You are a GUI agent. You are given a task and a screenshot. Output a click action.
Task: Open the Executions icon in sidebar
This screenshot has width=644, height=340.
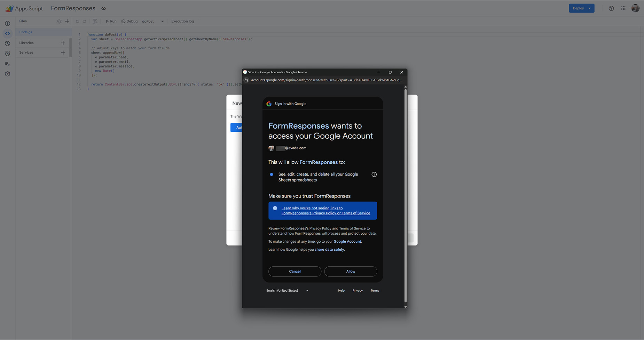8,64
